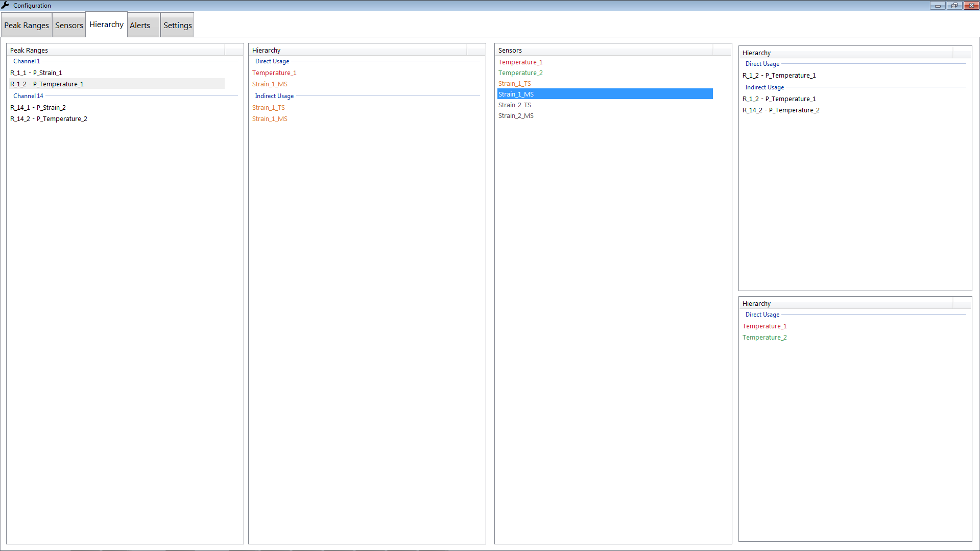Viewport: 980px width, 551px height.
Task: Select peak range R_14_1 - P_Strain_2
Action: pos(38,108)
